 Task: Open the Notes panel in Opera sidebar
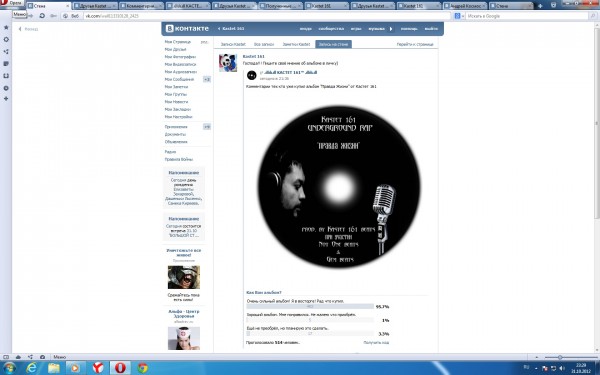6,64
